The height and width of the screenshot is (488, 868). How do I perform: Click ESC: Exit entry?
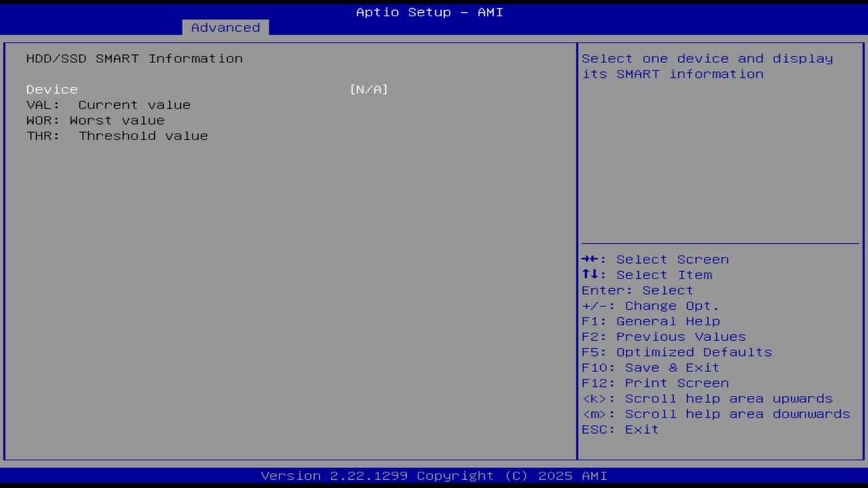point(620,428)
